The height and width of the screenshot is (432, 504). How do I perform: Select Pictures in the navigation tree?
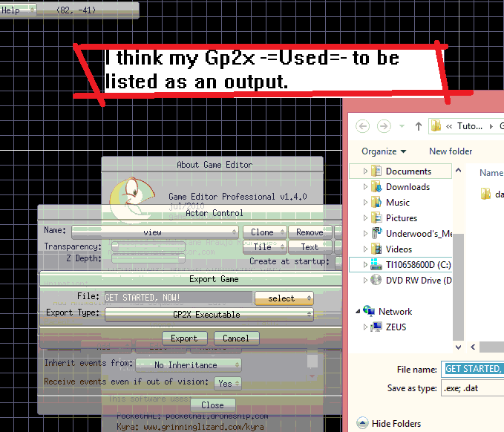(x=401, y=218)
